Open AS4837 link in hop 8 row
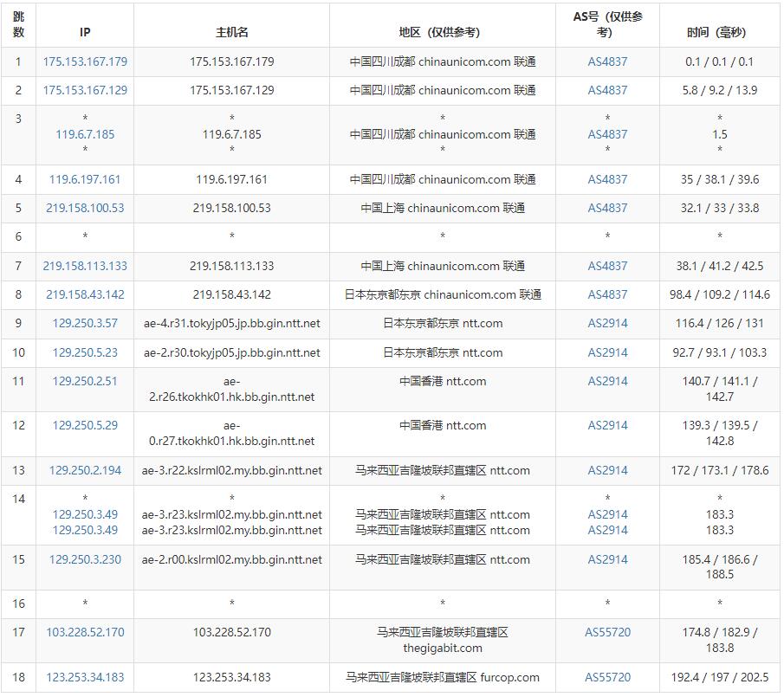 click(607, 294)
